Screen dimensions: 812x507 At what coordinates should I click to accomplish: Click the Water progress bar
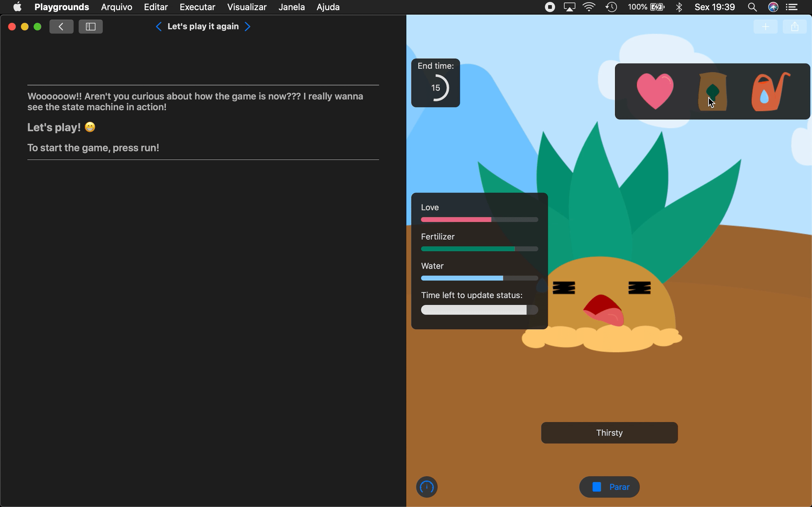tap(479, 278)
